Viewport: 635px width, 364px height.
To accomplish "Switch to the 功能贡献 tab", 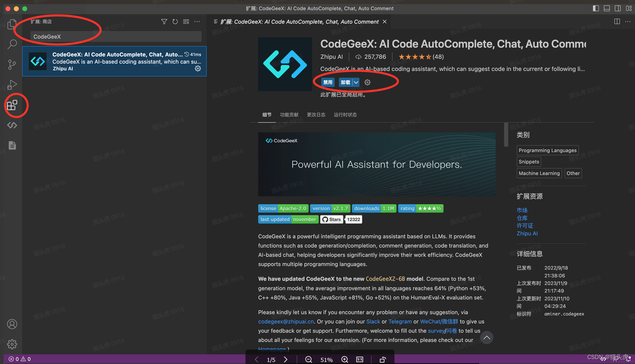I will click(x=289, y=114).
